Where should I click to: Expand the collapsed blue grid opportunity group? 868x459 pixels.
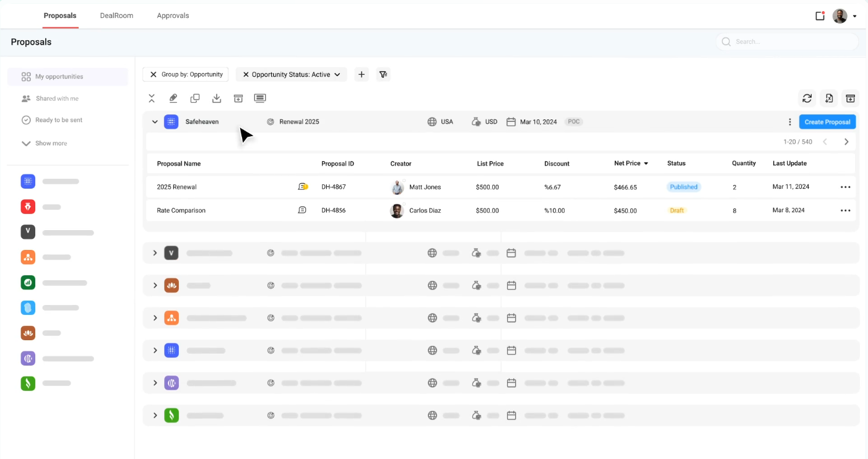155,350
